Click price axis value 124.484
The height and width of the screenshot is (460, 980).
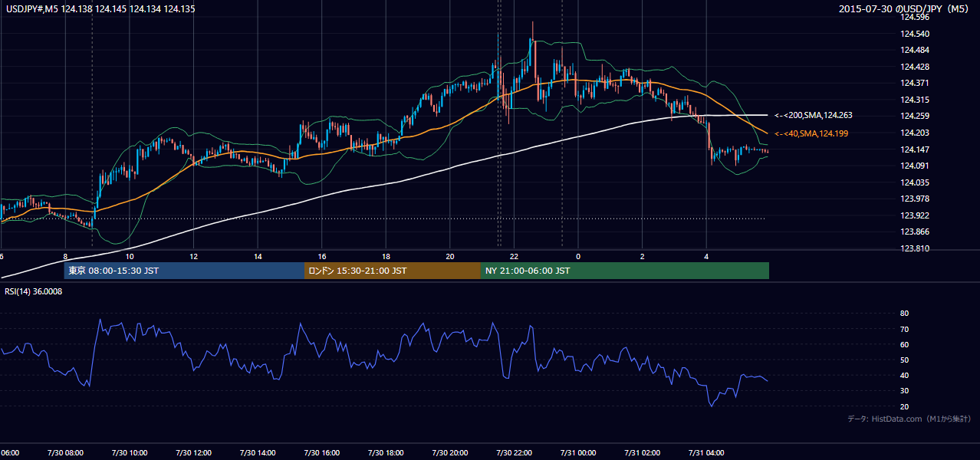click(916, 50)
